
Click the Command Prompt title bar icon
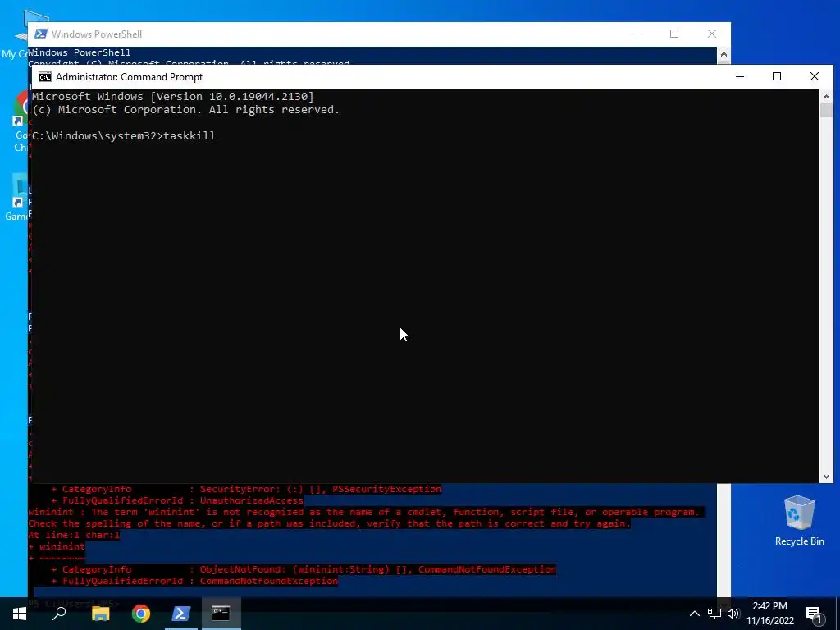click(45, 77)
